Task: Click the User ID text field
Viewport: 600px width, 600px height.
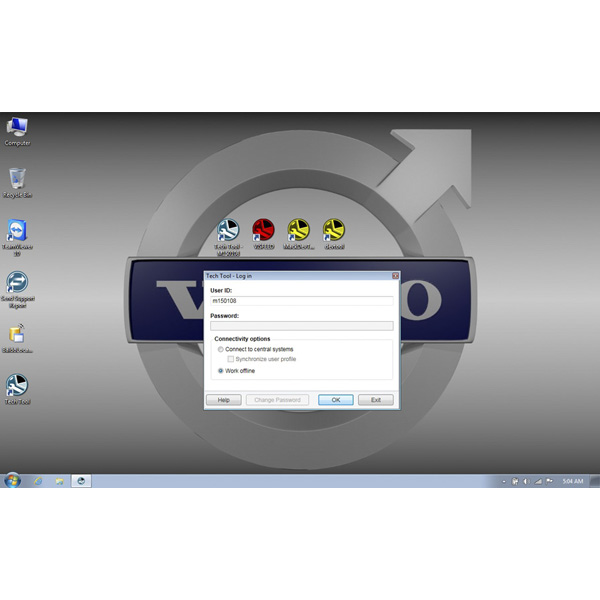Action: (x=301, y=299)
